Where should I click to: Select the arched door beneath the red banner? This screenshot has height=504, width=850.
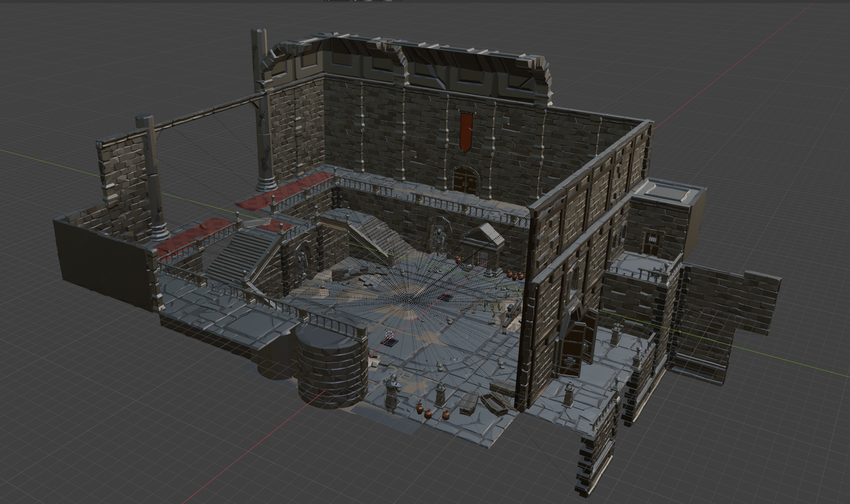pyautogui.click(x=466, y=181)
